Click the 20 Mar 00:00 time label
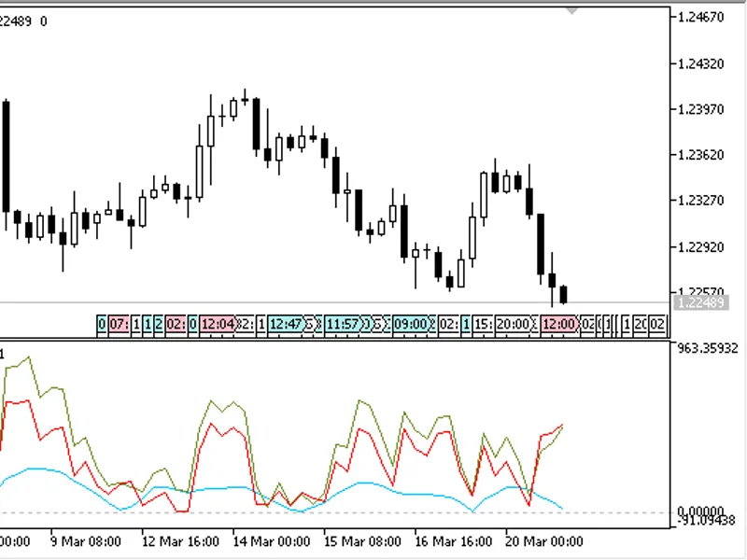 pyautogui.click(x=544, y=542)
